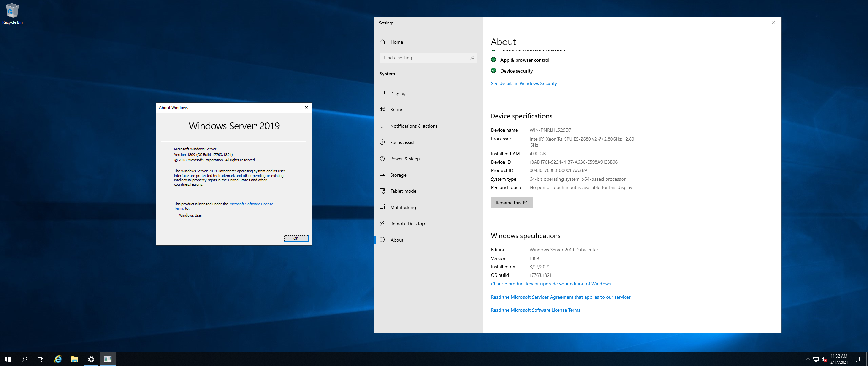Open See details in Windows Security link
The image size is (868, 366).
point(524,83)
